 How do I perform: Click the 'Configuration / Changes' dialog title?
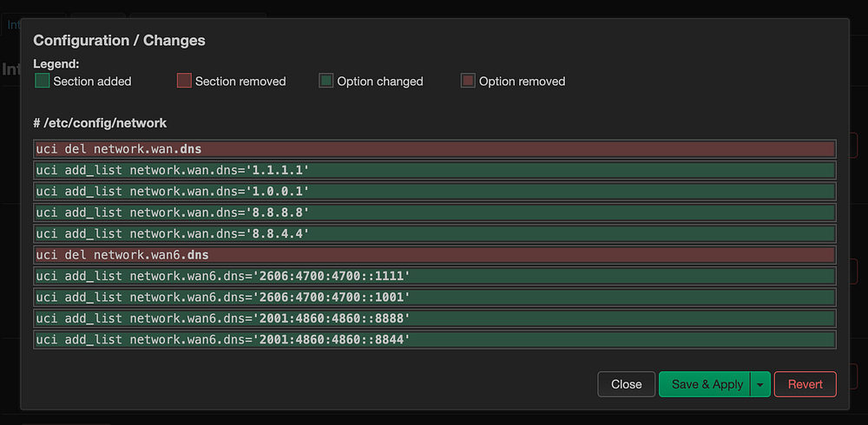(x=119, y=41)
